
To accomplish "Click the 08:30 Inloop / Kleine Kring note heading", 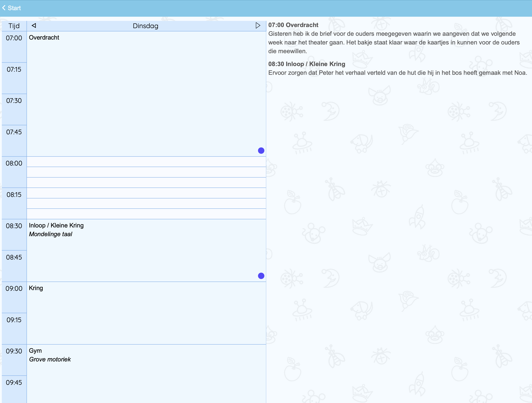I will point(307,64).
